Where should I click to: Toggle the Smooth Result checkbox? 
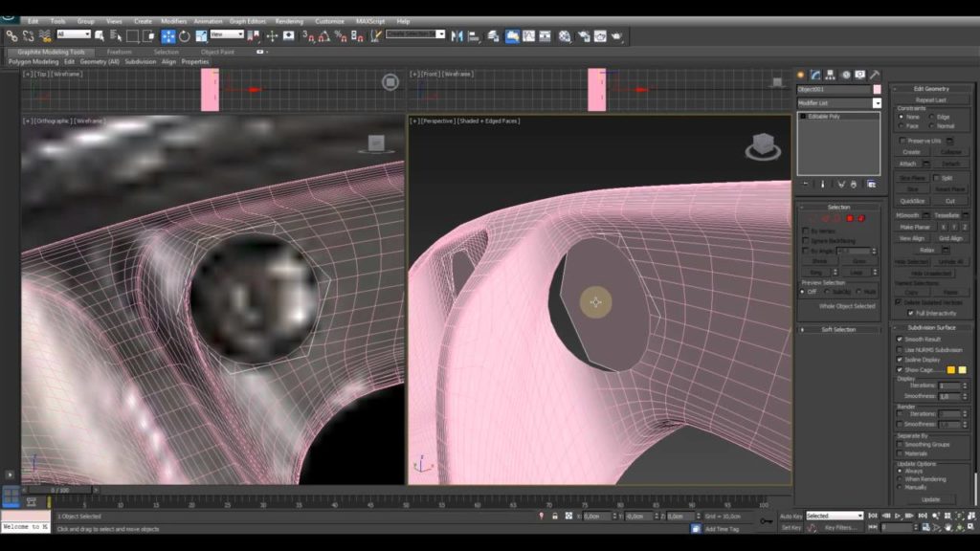(900, 340)
